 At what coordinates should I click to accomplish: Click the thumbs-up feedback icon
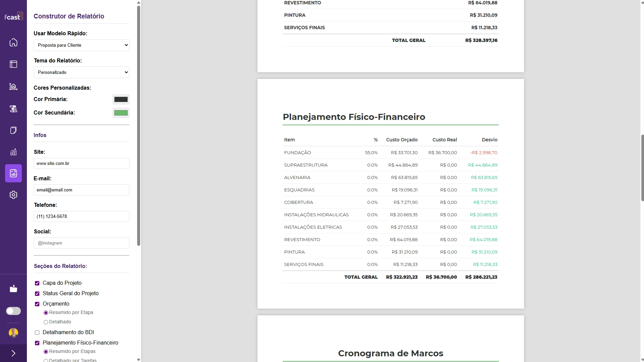(x=13, y=289)
